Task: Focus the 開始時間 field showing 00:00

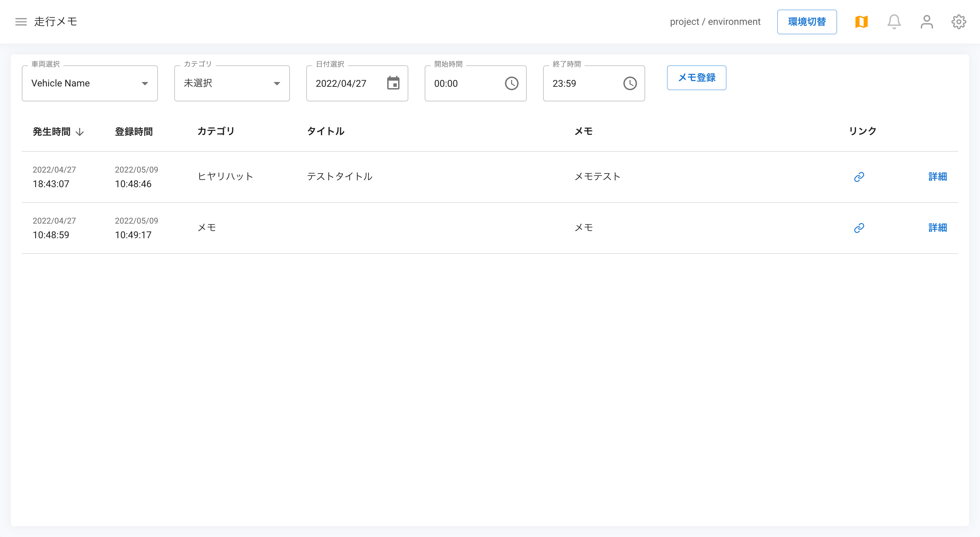Action: pos(475,83)
